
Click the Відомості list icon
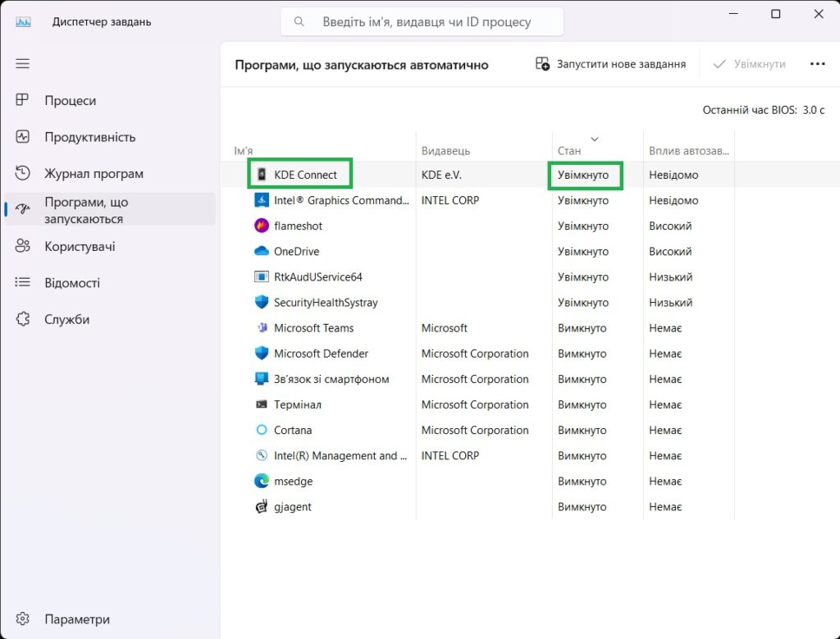(x=22, y=282)
